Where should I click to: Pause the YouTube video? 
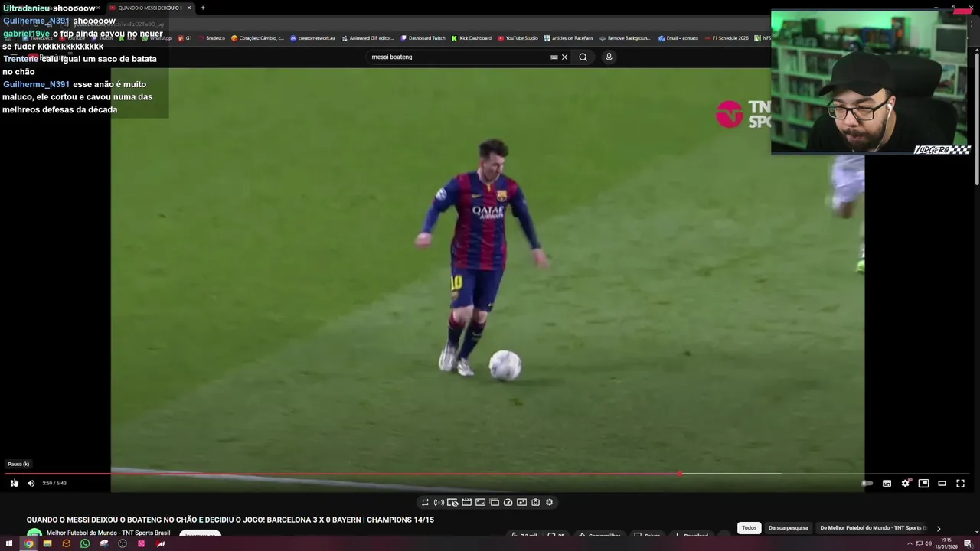tap(14, 483)
